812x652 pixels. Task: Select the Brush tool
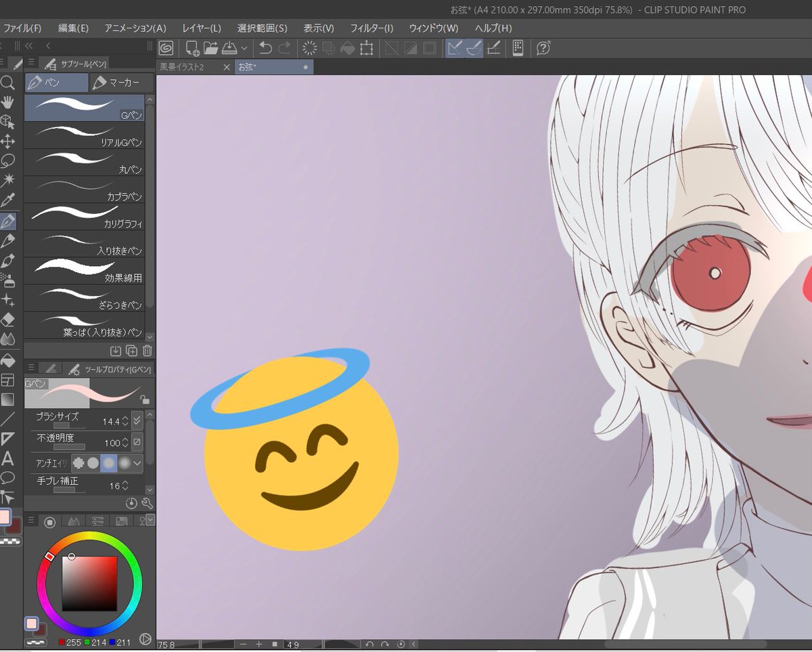tap(7, 260)
